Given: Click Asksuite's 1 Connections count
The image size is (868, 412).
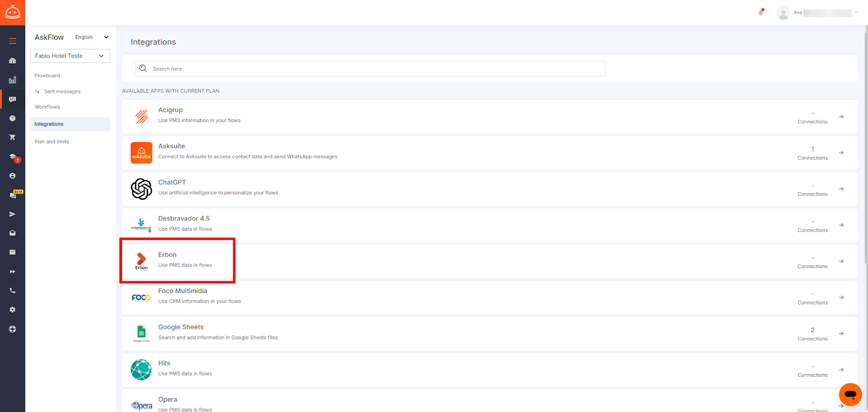Looking at the screenshot, I should click(x=813, y=153).
